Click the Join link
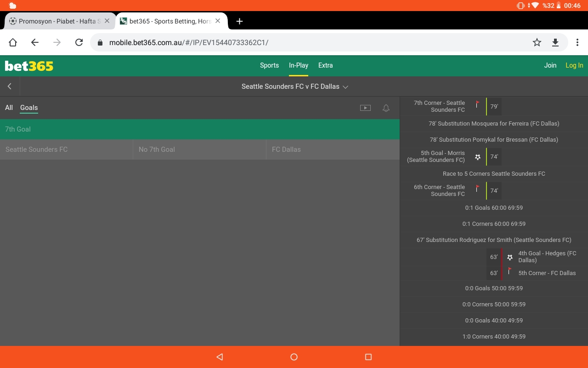This screenshot has width=588, height=368. coord(550,65)
